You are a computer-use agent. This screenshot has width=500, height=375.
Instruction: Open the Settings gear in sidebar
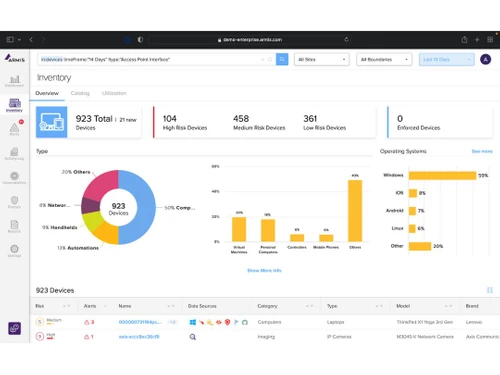click(14, 251)
